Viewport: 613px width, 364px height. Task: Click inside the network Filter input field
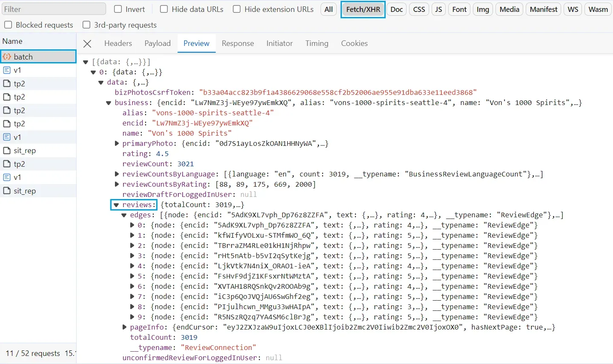coord(54,9)
